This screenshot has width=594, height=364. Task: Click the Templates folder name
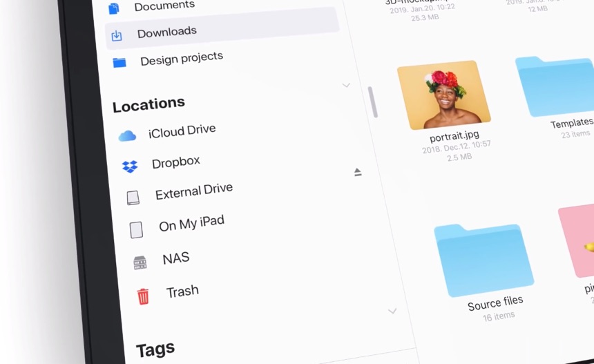point(572,124)
